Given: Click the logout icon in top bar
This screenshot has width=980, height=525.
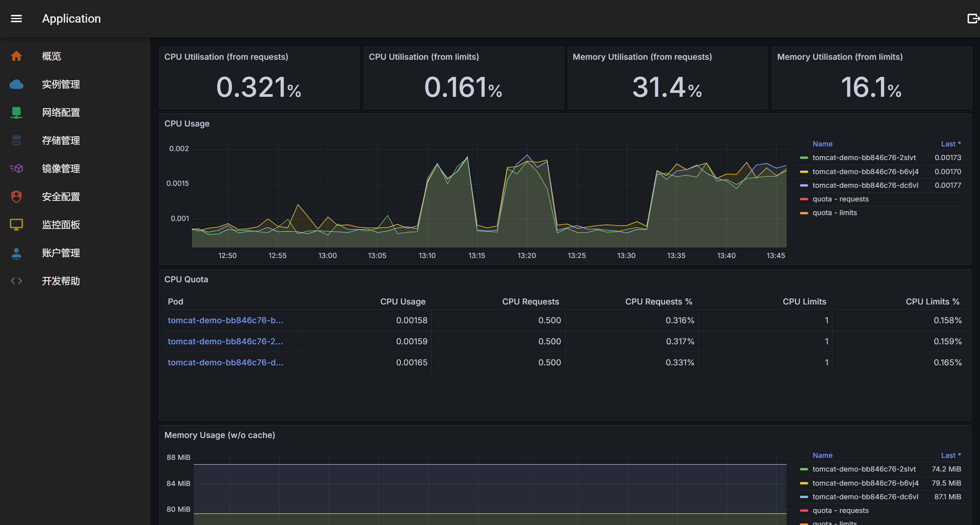Looking at the screenshot, I should [973, 18].
